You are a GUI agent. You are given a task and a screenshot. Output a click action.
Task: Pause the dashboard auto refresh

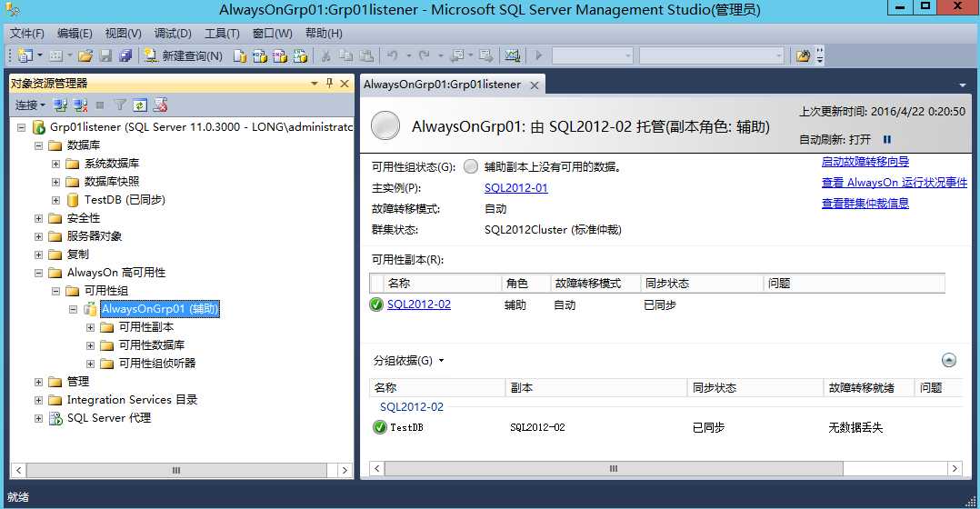887,139
